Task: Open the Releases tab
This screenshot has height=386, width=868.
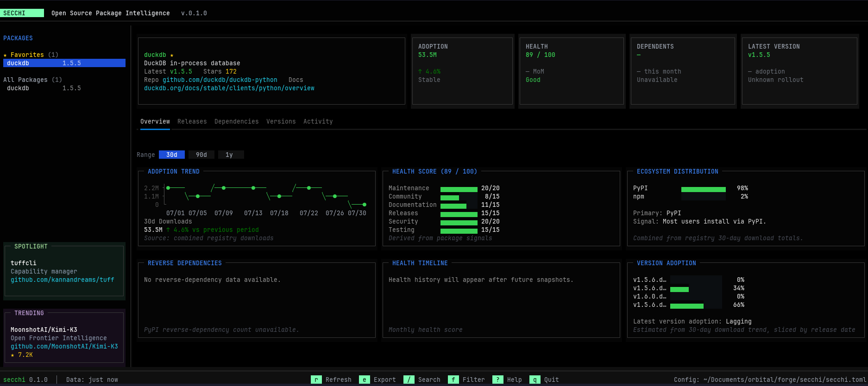Action: (192, 121)
